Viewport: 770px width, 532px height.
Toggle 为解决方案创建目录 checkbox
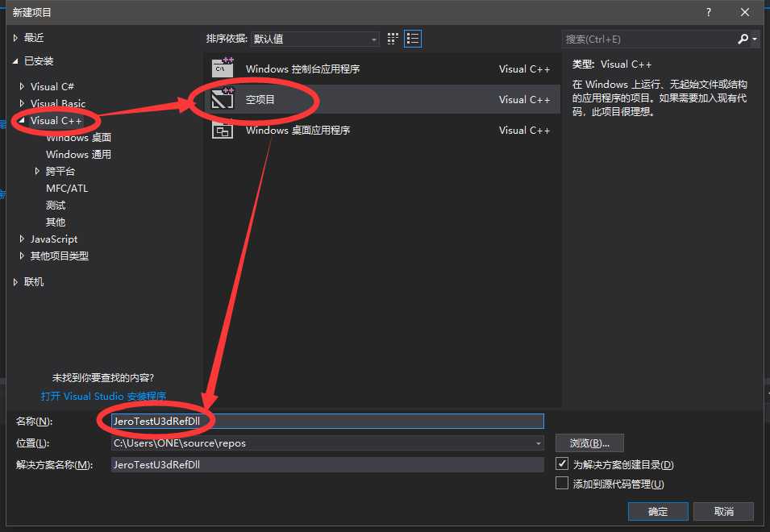click(x=562, y=463)
